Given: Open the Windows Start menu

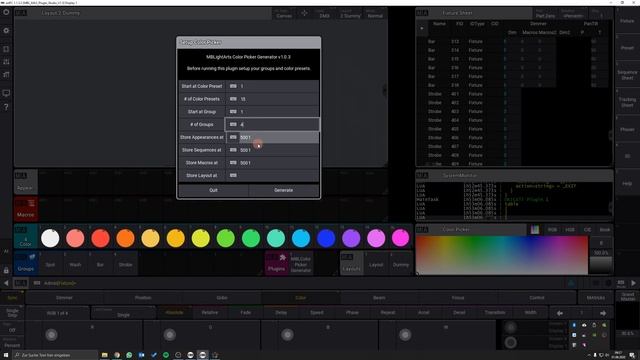Looking at the screenshot, I should pyautogui.click(x=6, y=355).
